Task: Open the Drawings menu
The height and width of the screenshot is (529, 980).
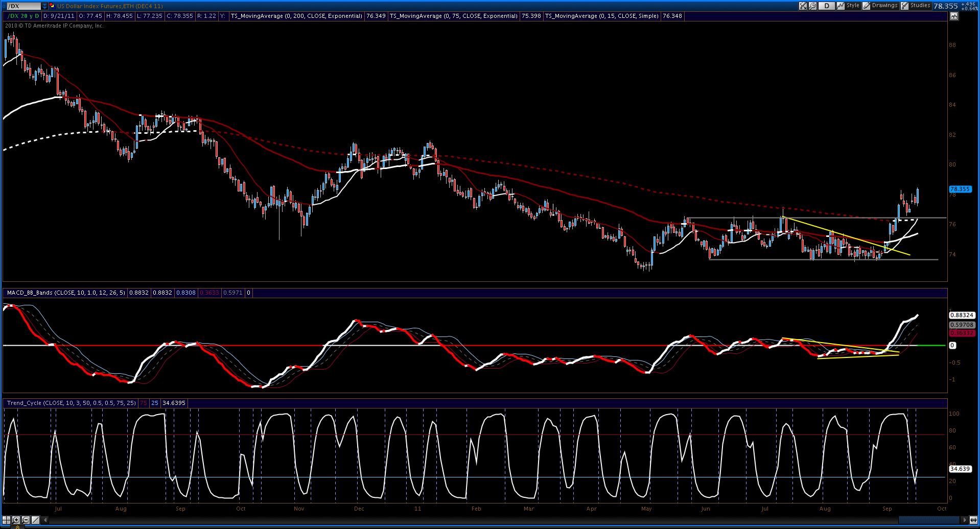Action: 880,6
